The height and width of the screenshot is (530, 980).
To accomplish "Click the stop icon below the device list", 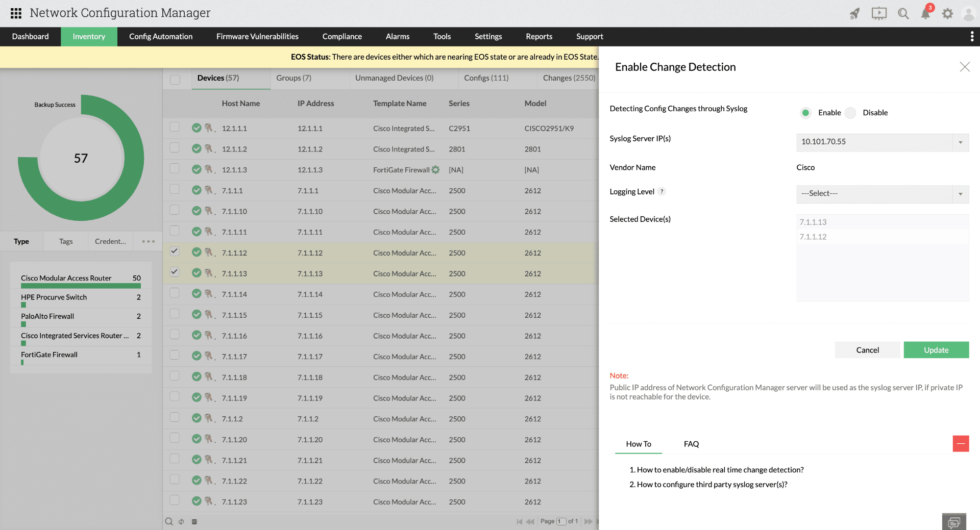I will click(x=194, y=521).
